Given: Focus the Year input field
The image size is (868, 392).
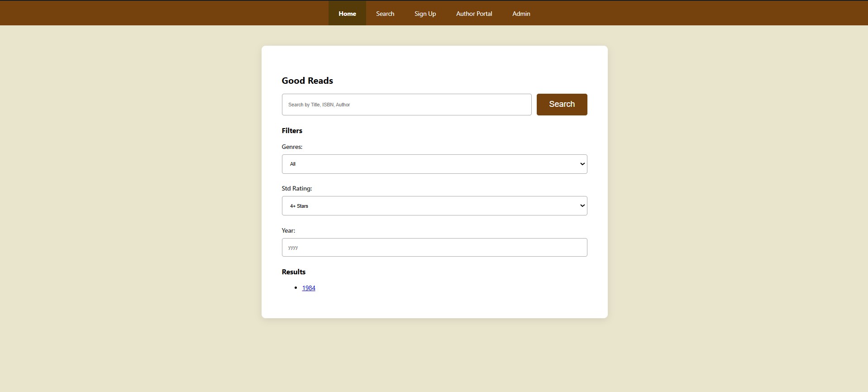Looking at the screenshot, I should click(434, 248).
